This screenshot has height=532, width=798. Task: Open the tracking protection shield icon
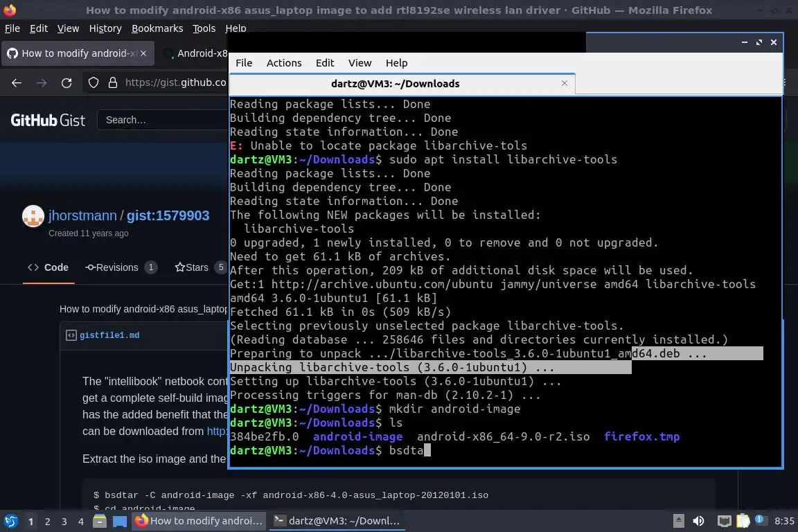[x=93, y=82]
